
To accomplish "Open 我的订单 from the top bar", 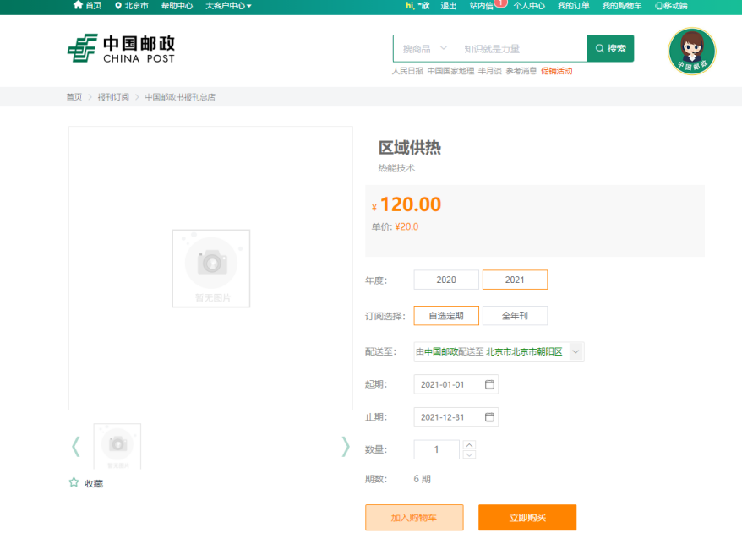I will tap(574, 6).
